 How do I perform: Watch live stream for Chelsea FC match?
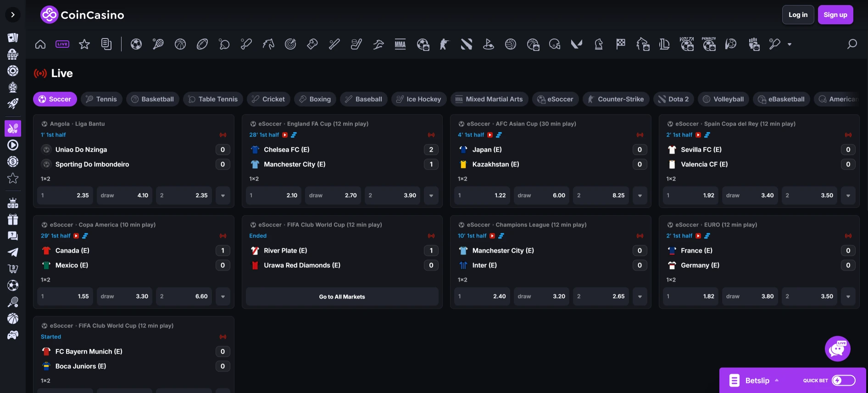(x=285, y=135)
